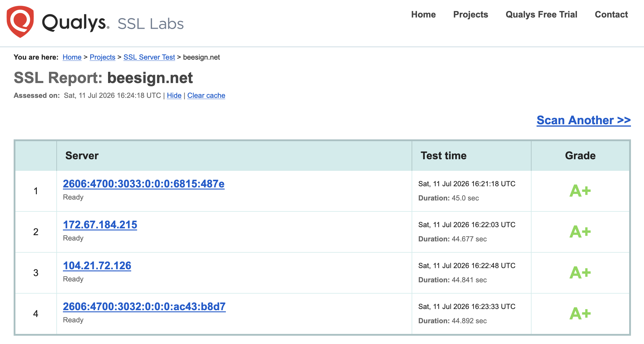This screenshot has height=344, width=644.
Task: Click the 'Duration: 44.677 sec' text
Action: tap(452, 239)
